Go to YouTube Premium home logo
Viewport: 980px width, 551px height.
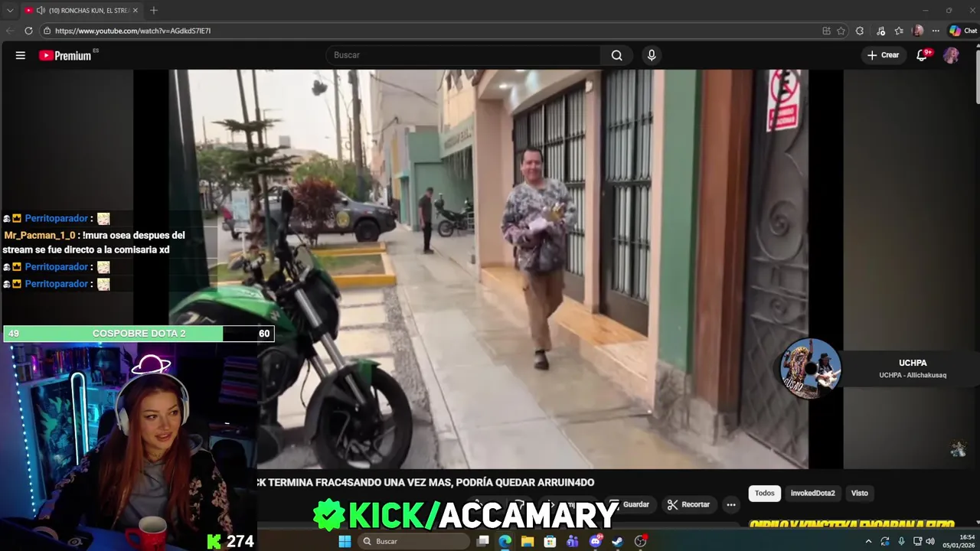[x=67, y=55]
